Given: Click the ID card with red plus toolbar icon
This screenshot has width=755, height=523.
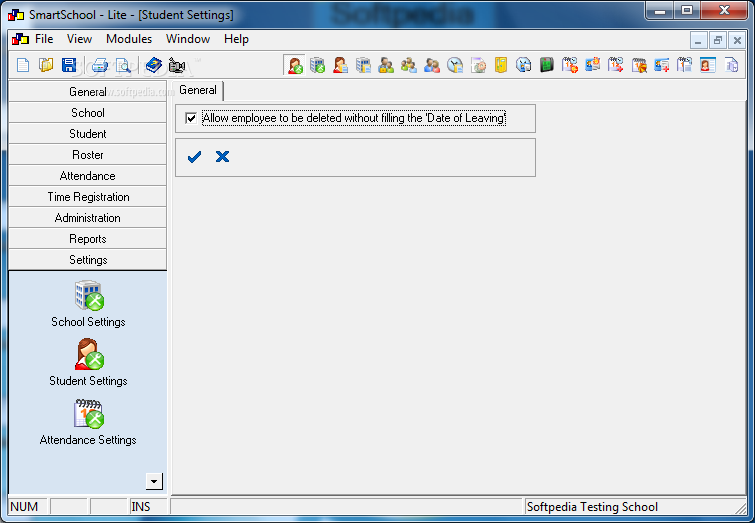Looking at the screenshot, I should click(x=662, y=65).
